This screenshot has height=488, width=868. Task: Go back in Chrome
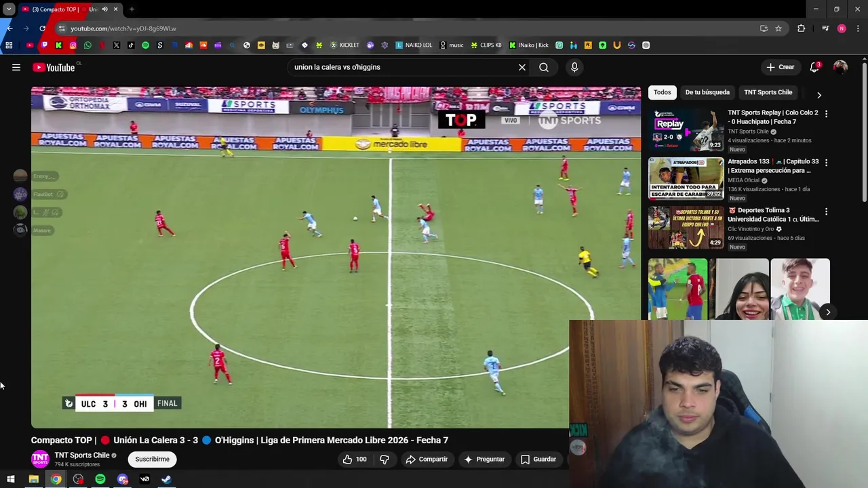point(9,28)
